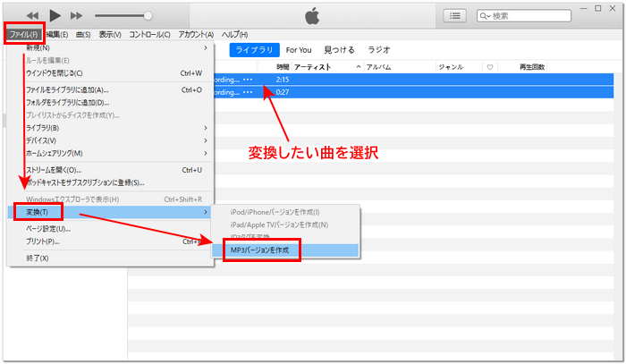Open the コントロール(C) menu
The height and width of the screenshot is (364, 626).
[x=149, y=35]
